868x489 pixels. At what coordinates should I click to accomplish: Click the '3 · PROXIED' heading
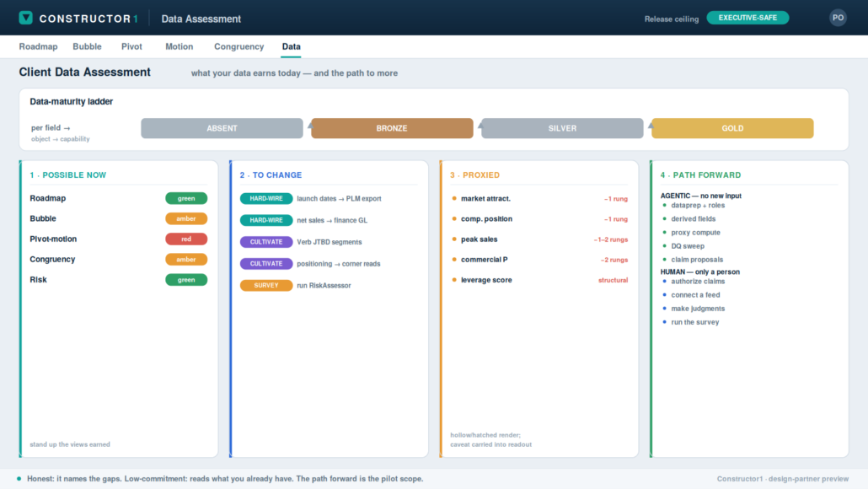pos(475,175)
